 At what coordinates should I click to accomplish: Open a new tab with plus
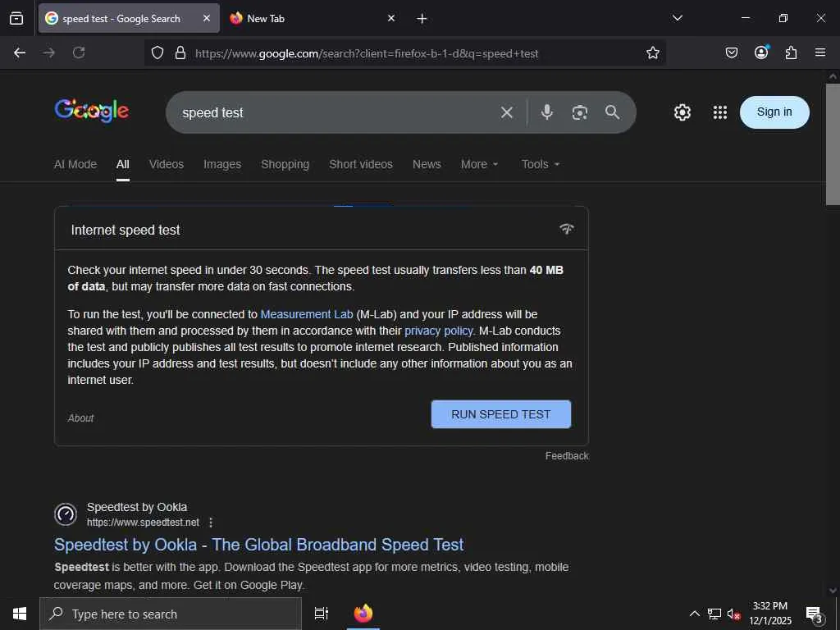click(x=422, y=19)
